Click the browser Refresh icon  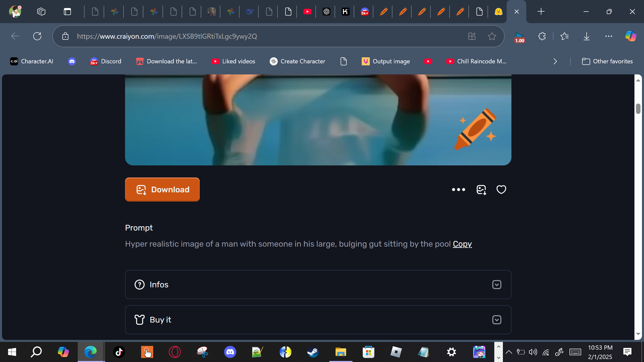(37, 36)
